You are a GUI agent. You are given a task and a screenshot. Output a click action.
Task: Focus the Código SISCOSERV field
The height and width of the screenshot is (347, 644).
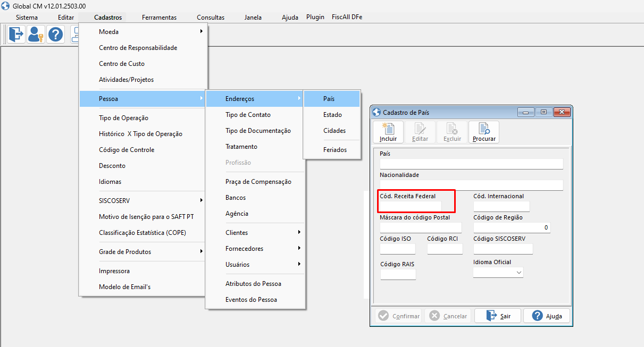(503, 249)
